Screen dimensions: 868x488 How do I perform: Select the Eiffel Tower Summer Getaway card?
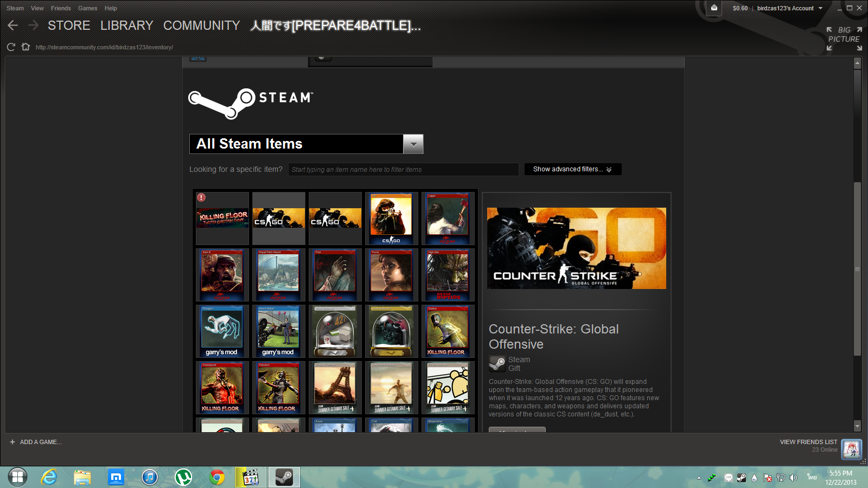(x=335, y=388)
